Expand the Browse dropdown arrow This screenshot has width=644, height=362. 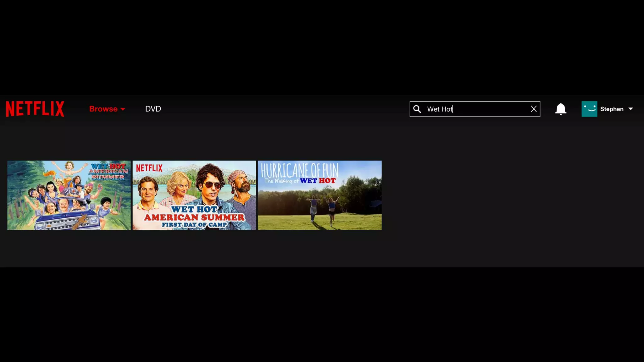123,109
